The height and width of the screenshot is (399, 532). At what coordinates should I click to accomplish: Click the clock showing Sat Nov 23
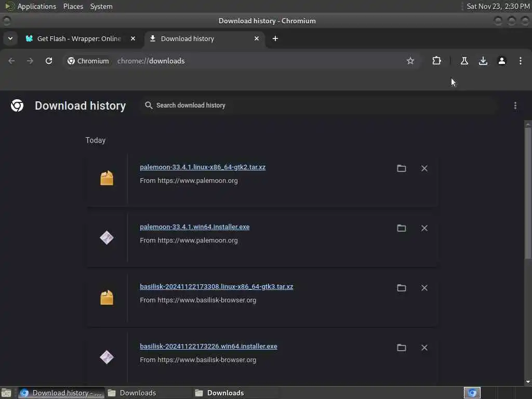(x=498, y=6)
